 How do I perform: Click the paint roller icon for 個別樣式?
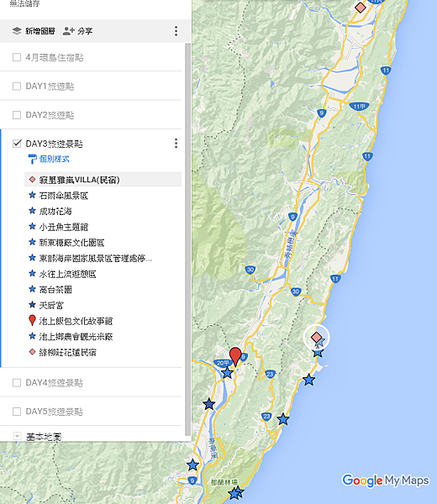pyautogui.click(x=32, y=159)
